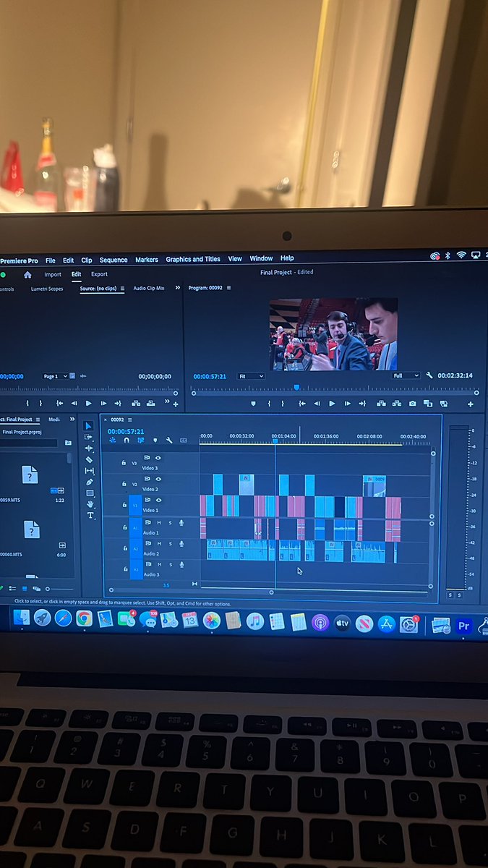Switch to Audio Clip Mix tab
This screenshot has width=488, height=868.
click(149, 288)
